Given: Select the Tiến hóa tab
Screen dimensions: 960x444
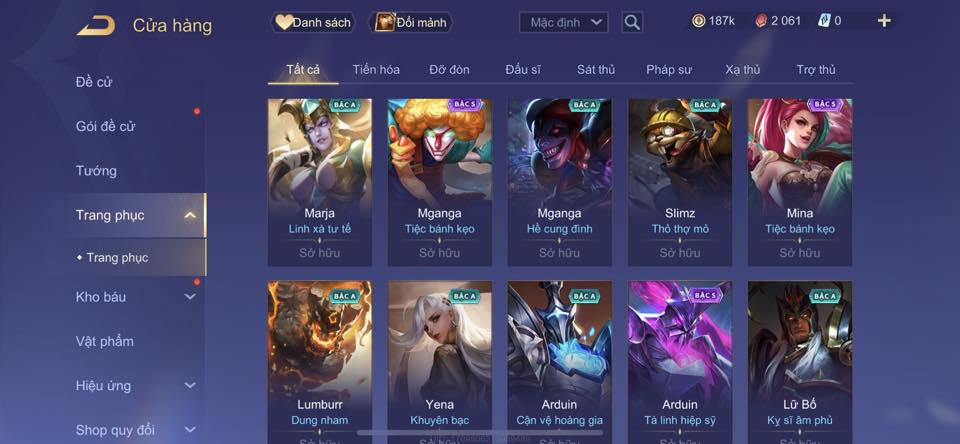Looking at the screenshot, I should pyautogui.click(x=376, y=70).
